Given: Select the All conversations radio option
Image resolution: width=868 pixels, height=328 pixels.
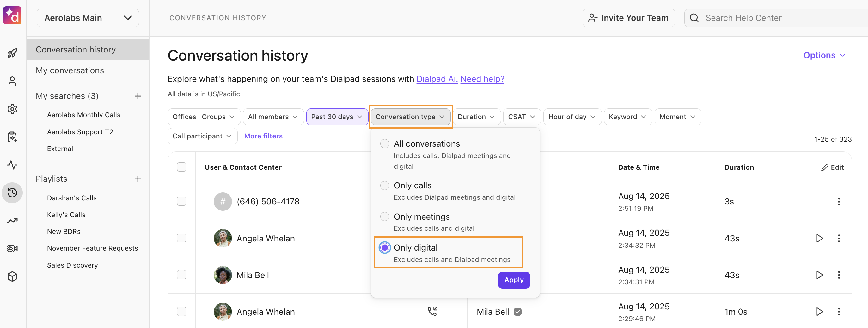Looking at the screenshot, I should click(x=384, y=144).
